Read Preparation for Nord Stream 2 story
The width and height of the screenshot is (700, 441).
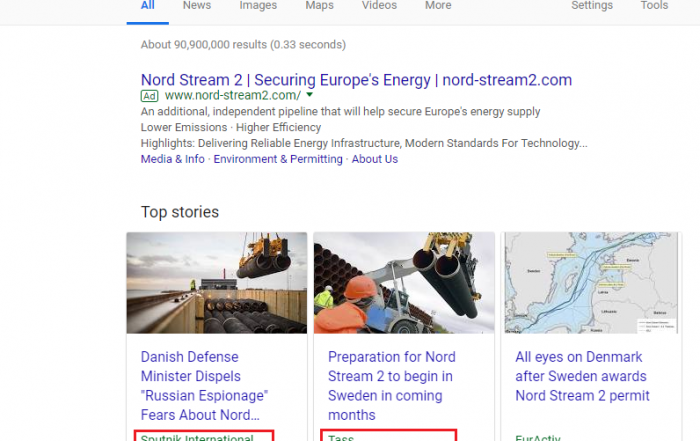(392, 386)
